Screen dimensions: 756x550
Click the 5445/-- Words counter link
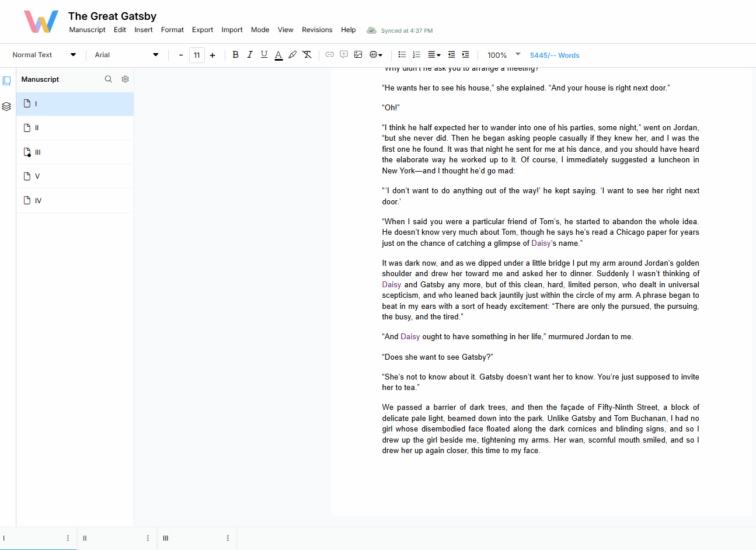[554, 55]
